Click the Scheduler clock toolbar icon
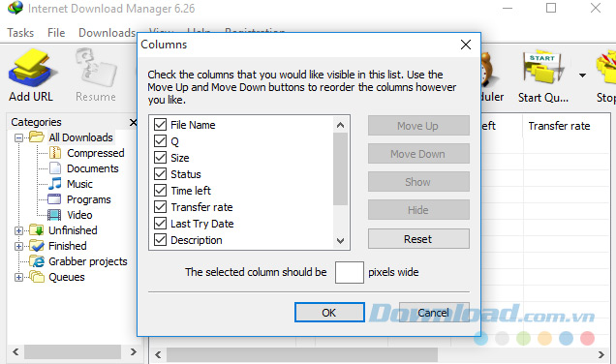Screen dimensions: 616x364 click(487, 69)
